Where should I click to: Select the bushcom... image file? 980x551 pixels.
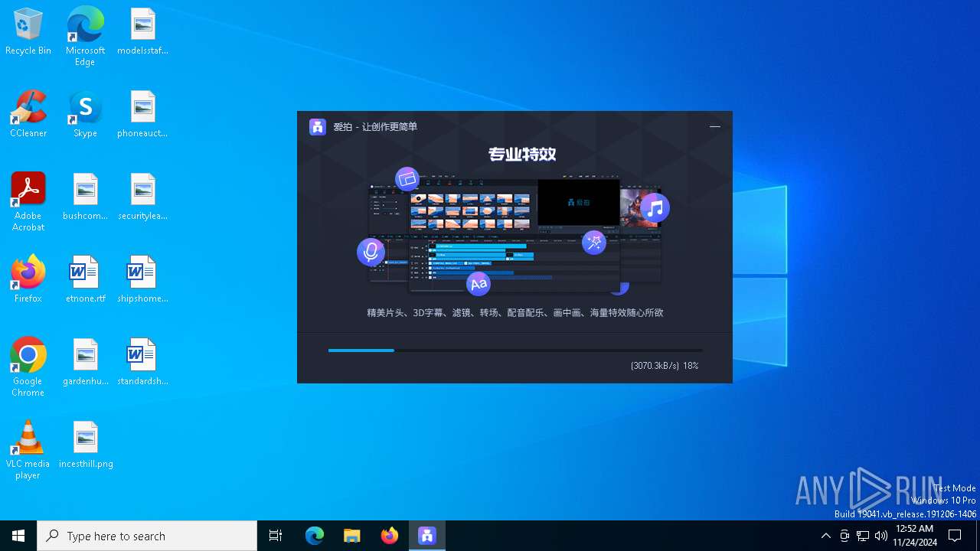click(x=85, y=197)
